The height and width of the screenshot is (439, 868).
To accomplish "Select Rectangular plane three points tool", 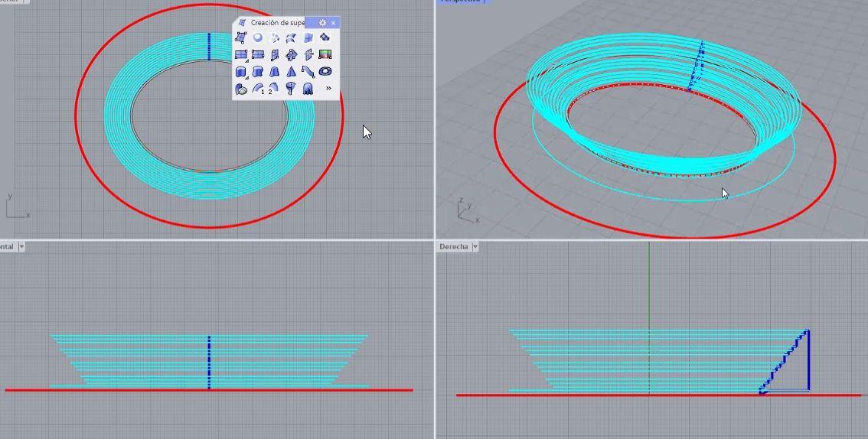I will click(x=258, y=55).
